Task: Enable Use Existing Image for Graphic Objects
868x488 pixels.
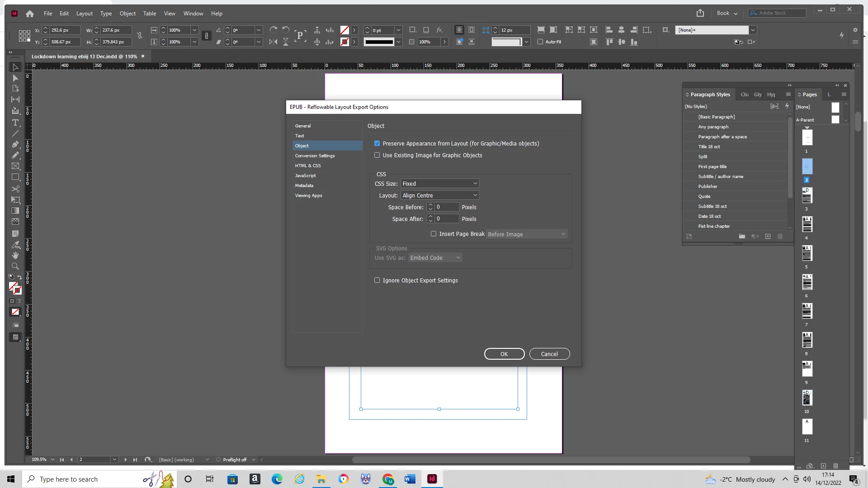Action: click(x=377, y=155)
